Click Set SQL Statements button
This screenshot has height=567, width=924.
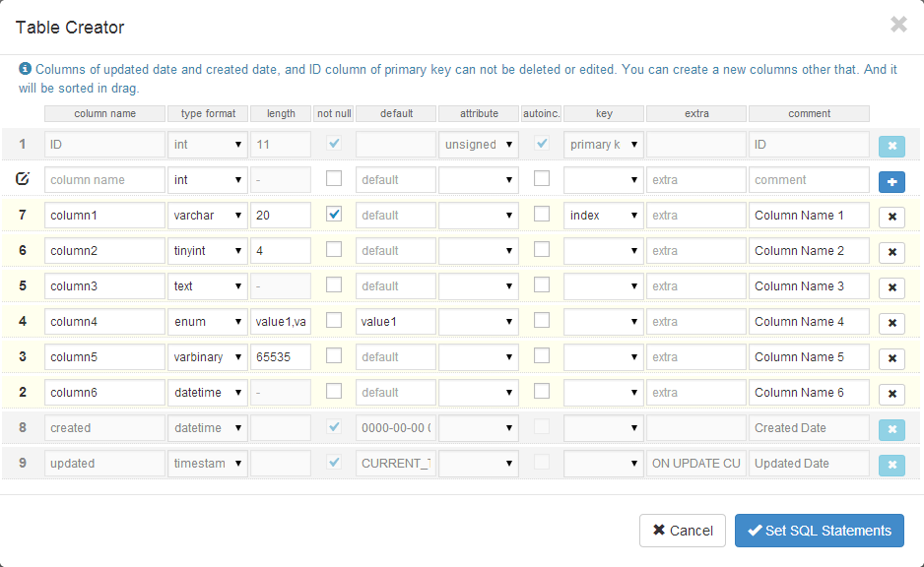819,531
